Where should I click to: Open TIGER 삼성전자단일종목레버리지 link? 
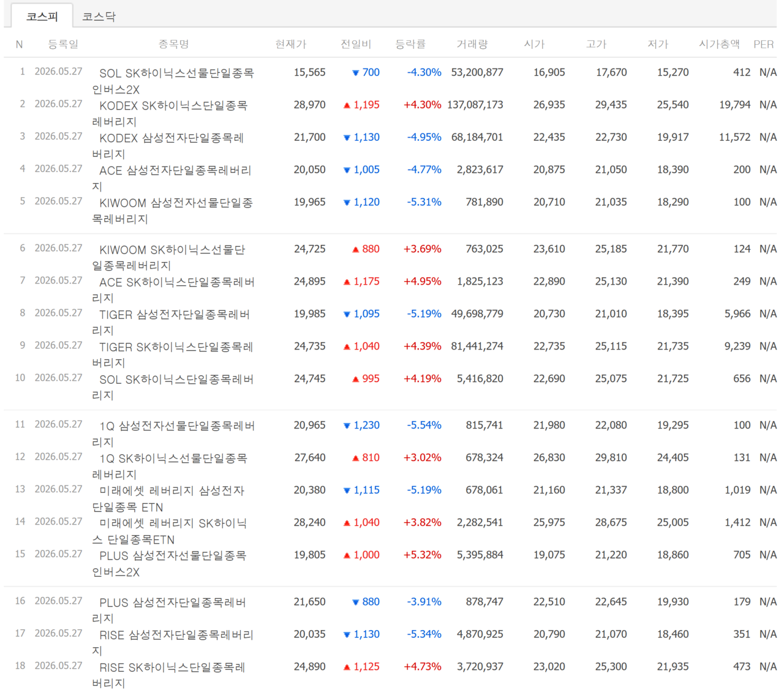click(x=171, y=322)
